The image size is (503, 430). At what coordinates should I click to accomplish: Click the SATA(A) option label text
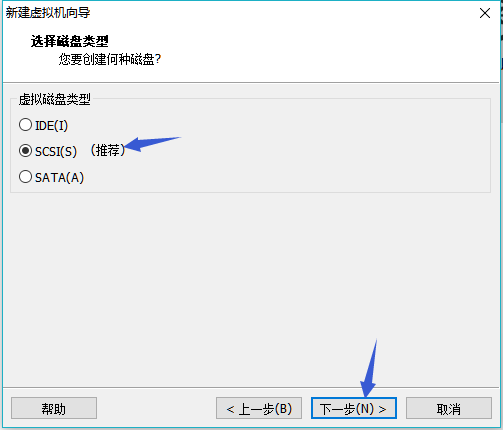59,177
